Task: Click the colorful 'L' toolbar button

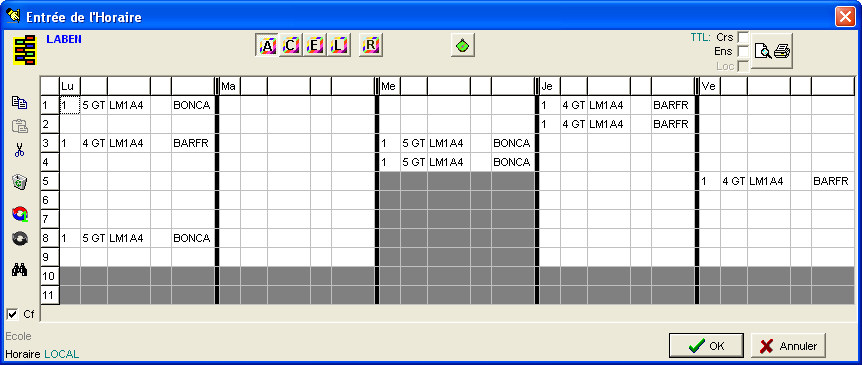Action: click(339, 46)
